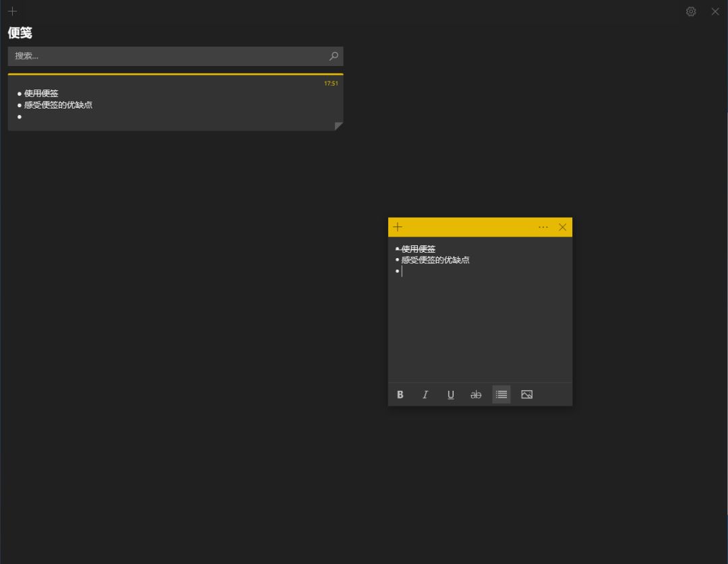This screenshot has height=564, width=728.
Task: Click the yellow title bar of the note
Action: point(472,227)
